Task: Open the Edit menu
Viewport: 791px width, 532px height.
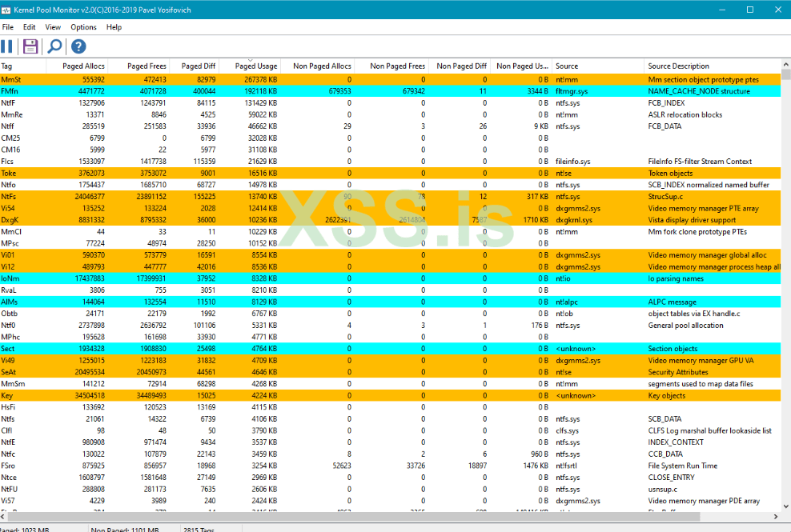Action: click(29, 27)
